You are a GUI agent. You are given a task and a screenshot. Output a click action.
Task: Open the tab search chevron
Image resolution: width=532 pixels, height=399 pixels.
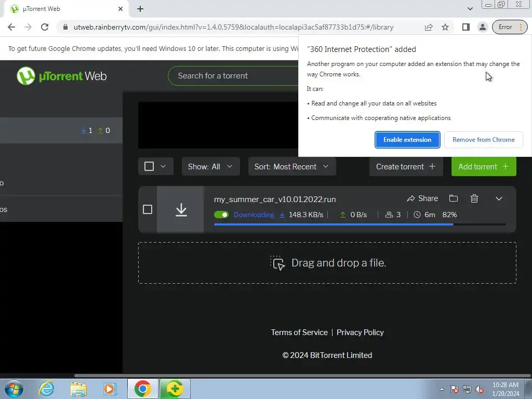pos(470,9)
